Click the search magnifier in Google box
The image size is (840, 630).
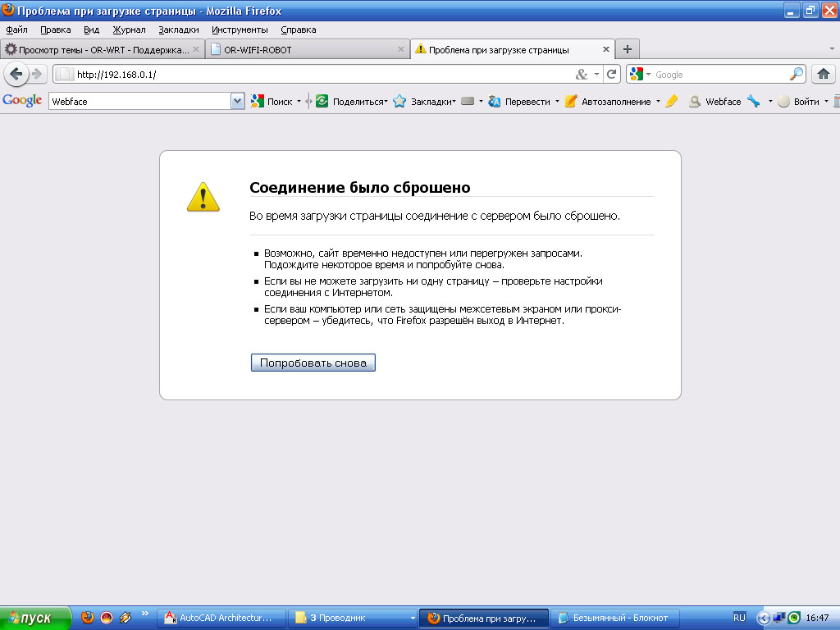pos(797,74)
